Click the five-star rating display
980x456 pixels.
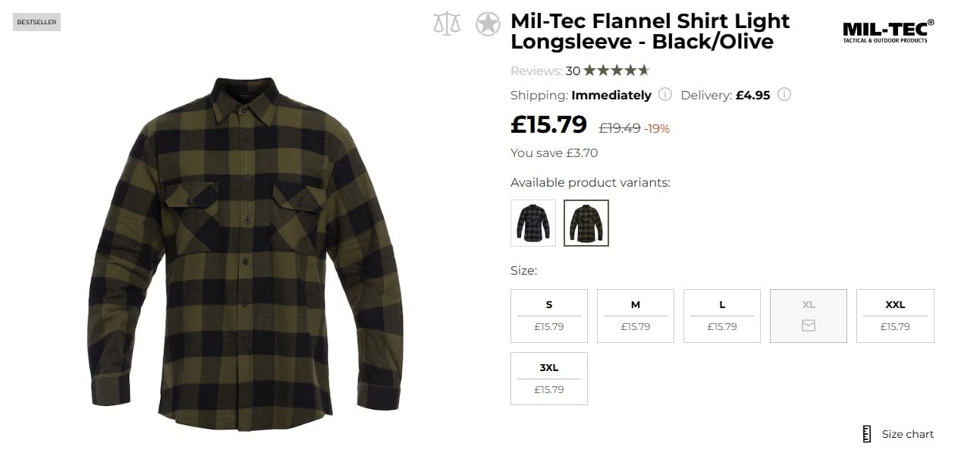(618, 70)
